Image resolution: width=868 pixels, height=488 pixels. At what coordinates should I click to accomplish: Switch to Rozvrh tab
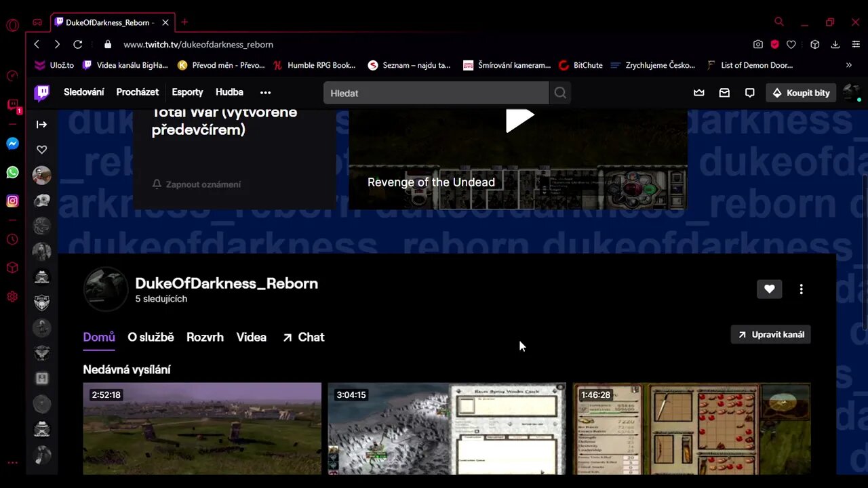point(205,337)
